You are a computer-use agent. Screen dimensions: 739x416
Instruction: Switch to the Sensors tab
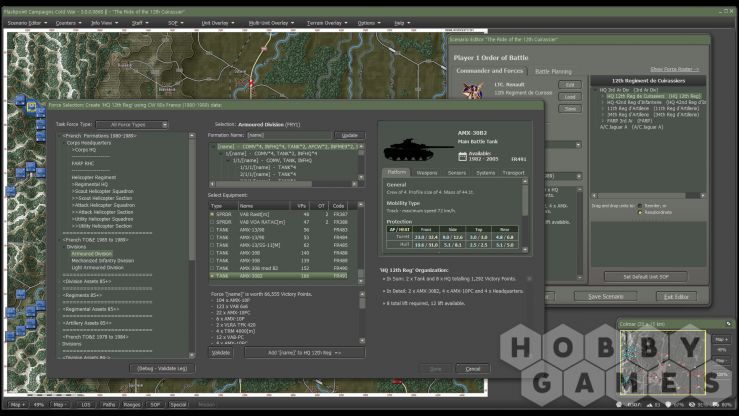[x=457, y=173]
